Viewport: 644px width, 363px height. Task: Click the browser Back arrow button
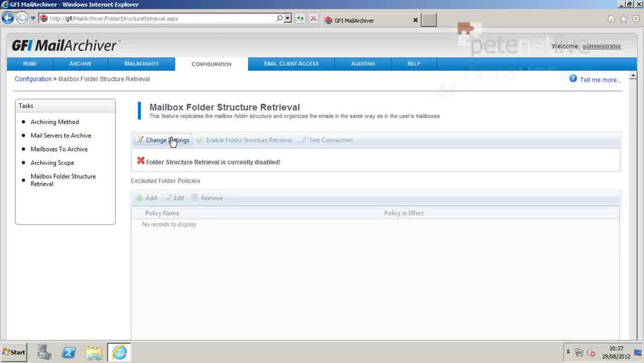7,18
